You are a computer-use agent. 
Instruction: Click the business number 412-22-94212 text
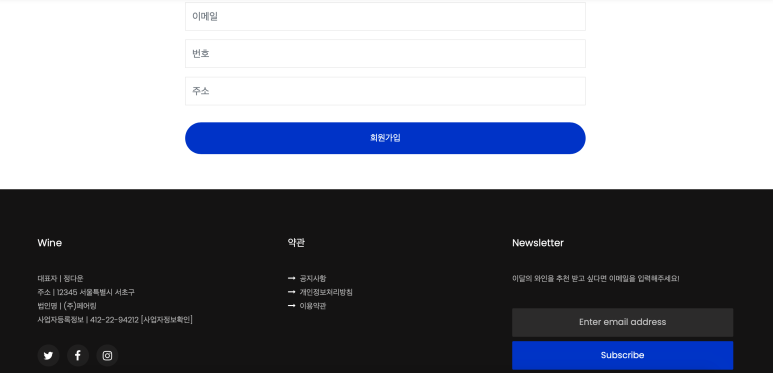pos(114,320)
